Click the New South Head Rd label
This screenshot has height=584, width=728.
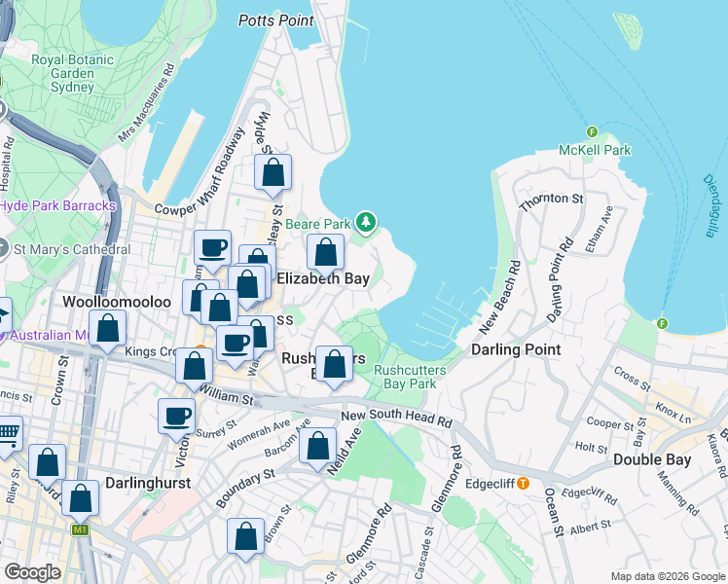(x=397, y=417)
